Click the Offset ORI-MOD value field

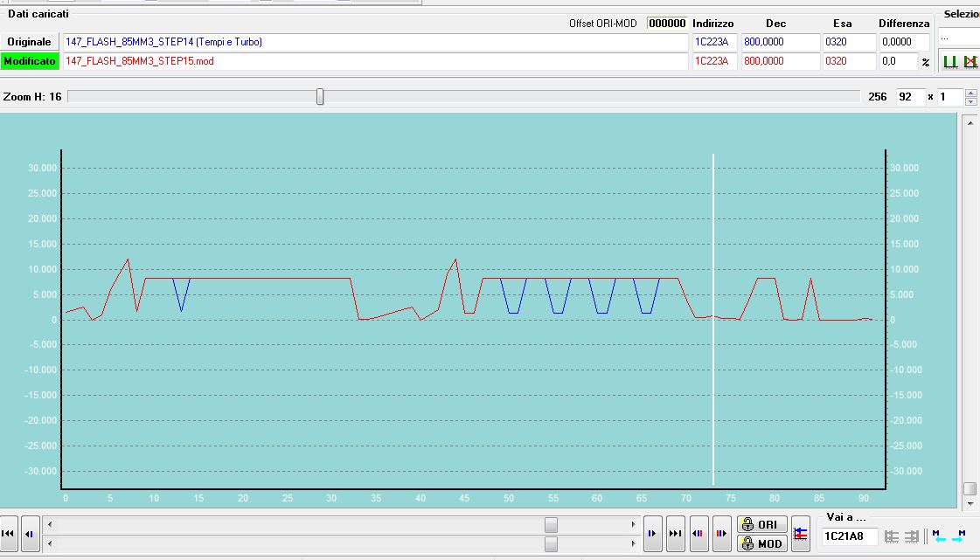666,24
